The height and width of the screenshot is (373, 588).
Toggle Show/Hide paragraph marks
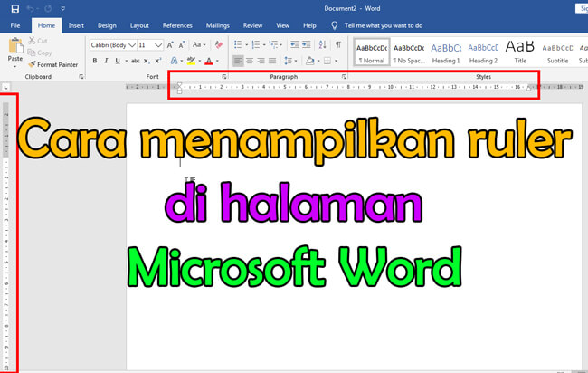(x=338, y=44)
